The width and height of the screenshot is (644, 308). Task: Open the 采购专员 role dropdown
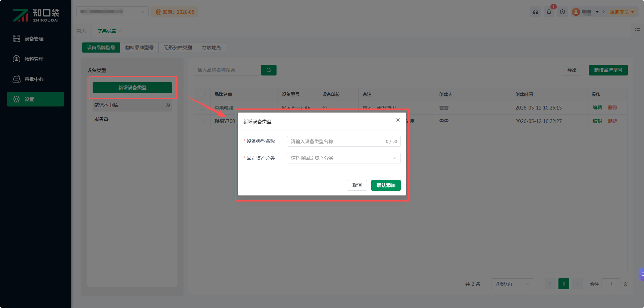coord(622,12)
